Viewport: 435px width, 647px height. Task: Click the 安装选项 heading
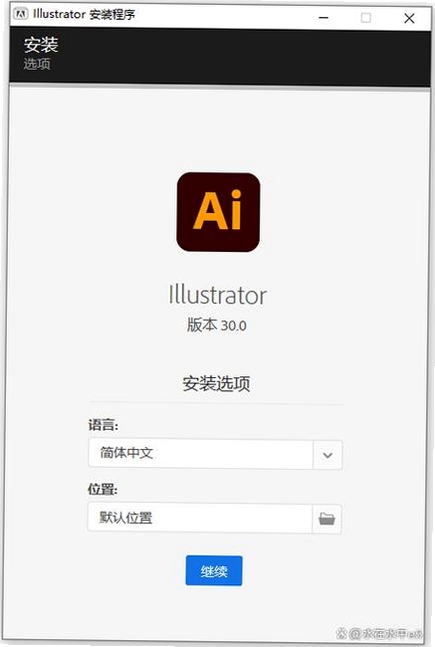216,383
